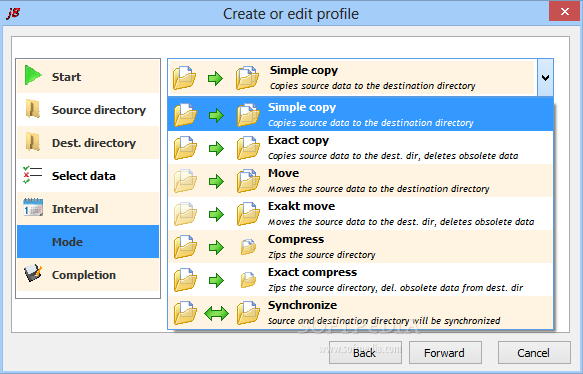Screen dimensions: 583x374
Task: Click the Interval calendar icon
Action: pos(33,207)
